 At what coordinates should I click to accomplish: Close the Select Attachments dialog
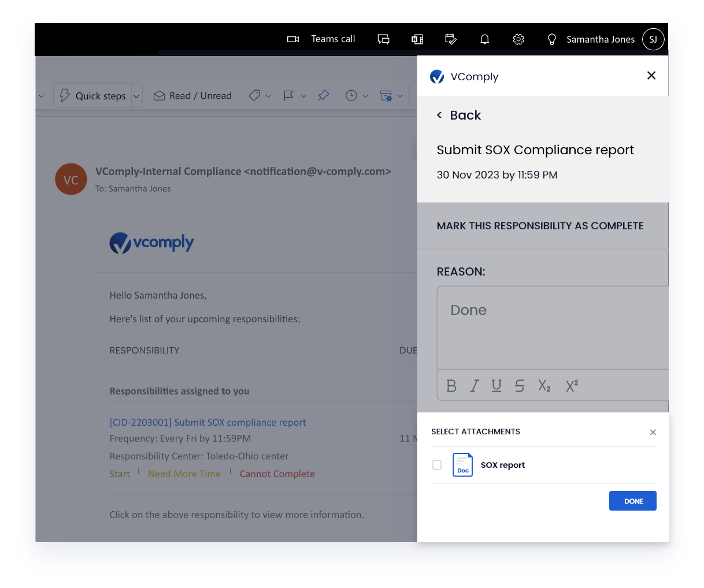click(x=653, y=432)
